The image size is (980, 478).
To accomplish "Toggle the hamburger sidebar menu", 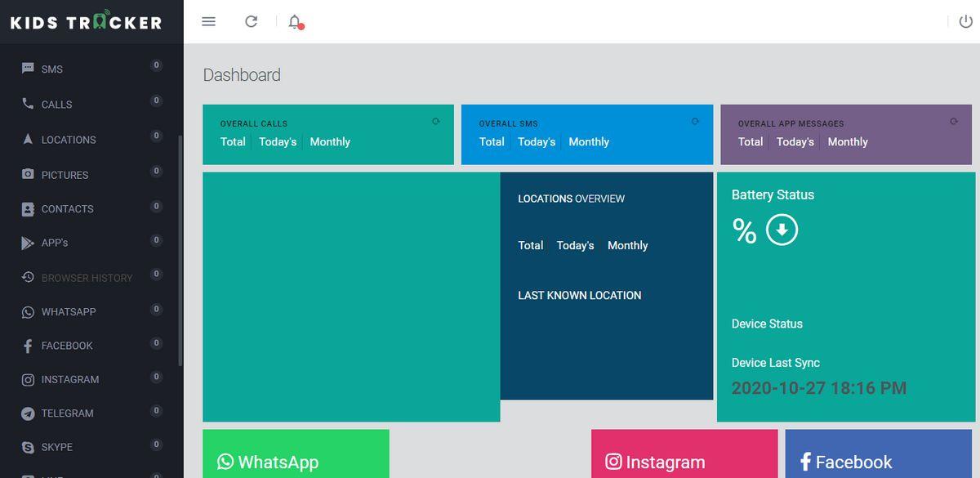I will [x=208, y=21].
